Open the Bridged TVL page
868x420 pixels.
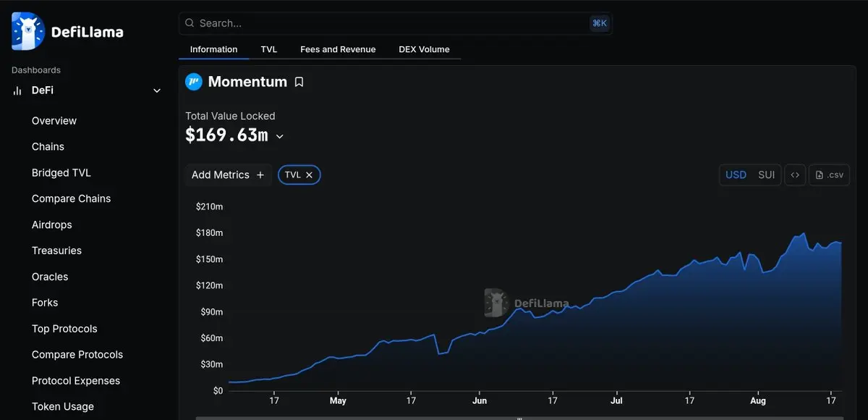[x=61, y=172]
